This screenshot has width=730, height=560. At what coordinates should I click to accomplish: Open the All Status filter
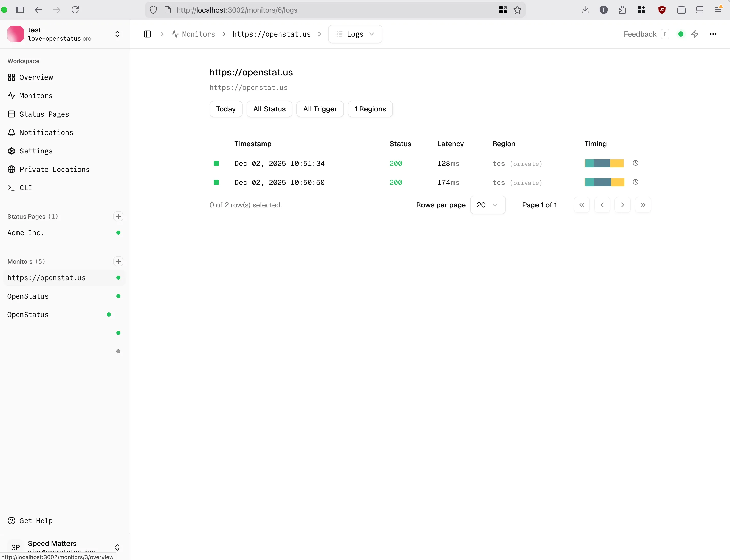[269, 109]
